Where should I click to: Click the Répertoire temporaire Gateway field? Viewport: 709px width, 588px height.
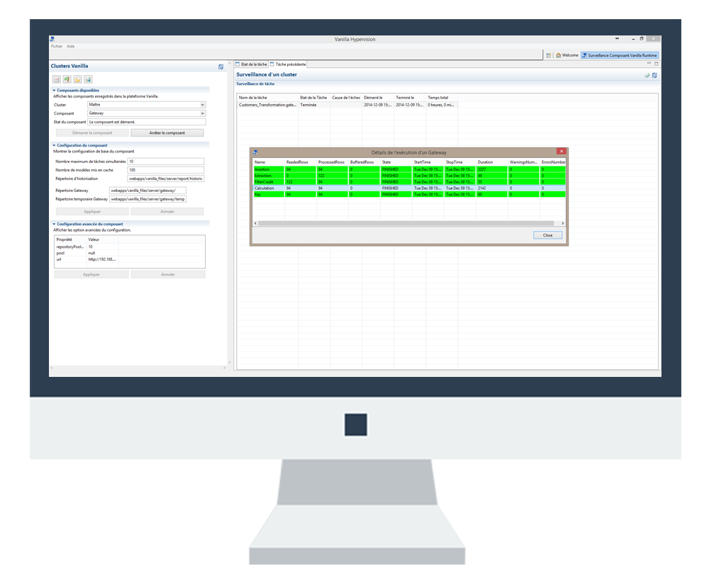pyautogui.click(x=147, y=199)
